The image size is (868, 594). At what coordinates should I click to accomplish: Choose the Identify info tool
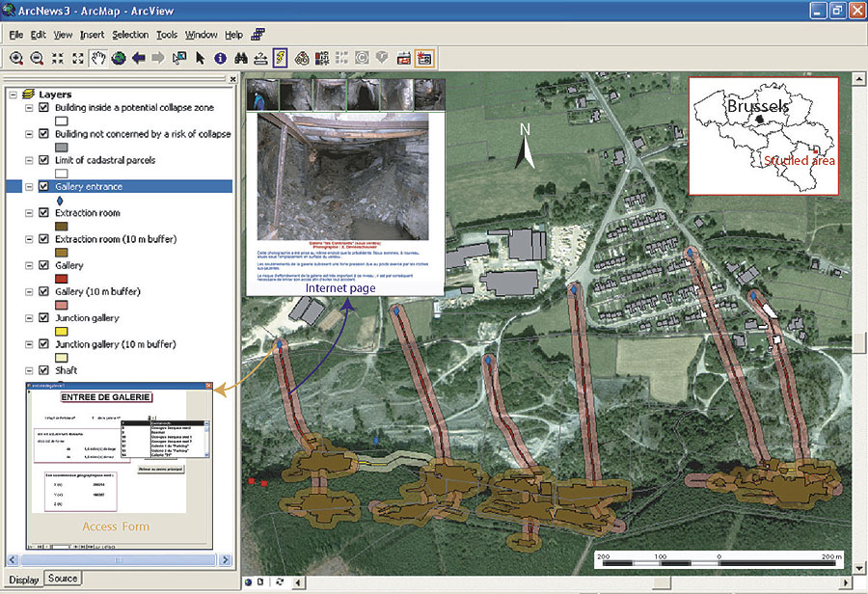[x=220, y=58]
